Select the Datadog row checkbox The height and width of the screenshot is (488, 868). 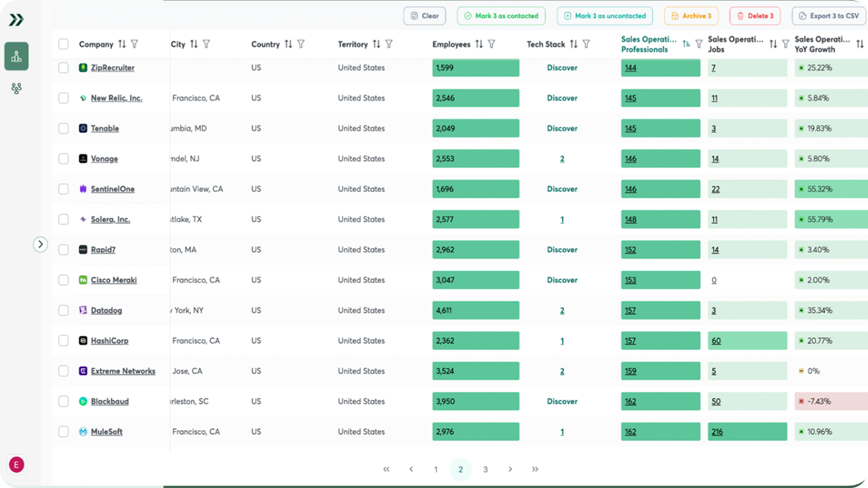(x=63, y=310)
